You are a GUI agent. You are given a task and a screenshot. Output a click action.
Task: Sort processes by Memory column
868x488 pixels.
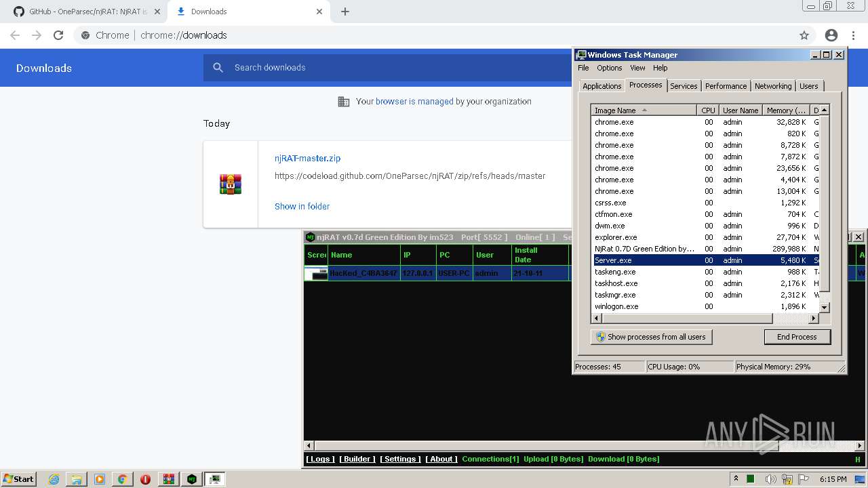pos(786,110)
